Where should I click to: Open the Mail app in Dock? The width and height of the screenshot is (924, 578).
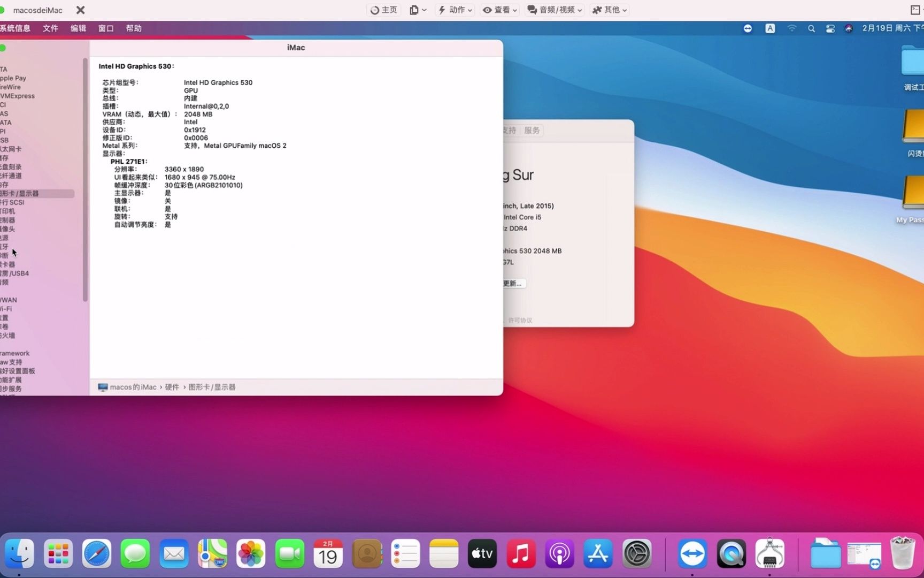174,553
